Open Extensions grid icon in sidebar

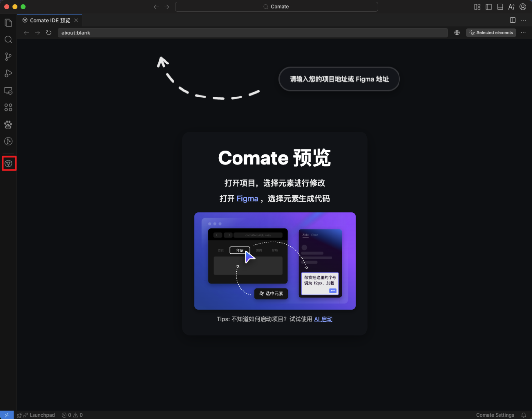[8, 107]
